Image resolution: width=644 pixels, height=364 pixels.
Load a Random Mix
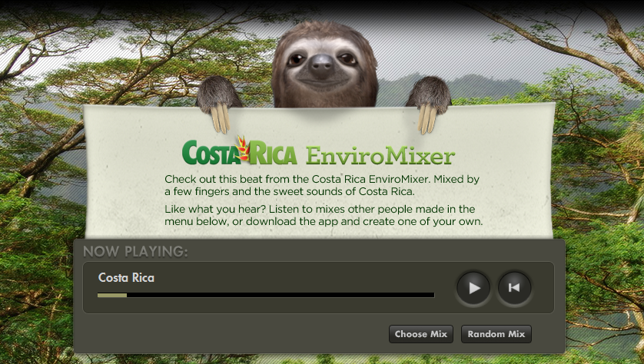[x=496, y=334]
